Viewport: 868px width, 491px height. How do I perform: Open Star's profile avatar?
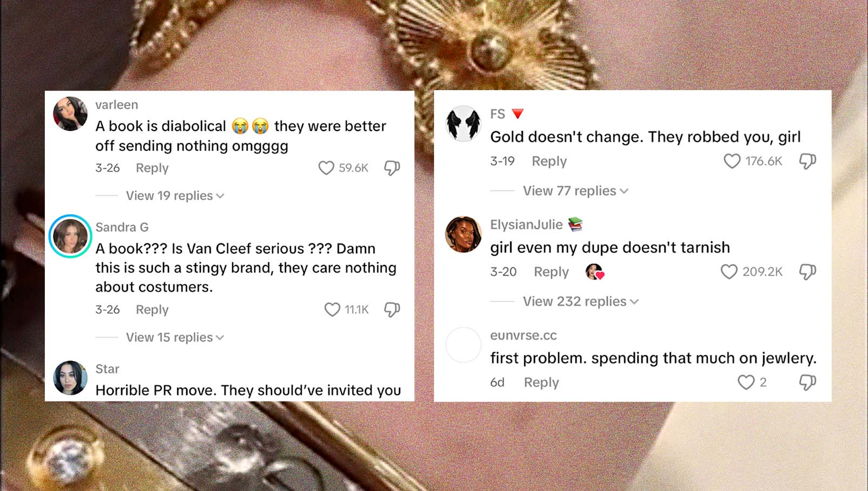70,378
